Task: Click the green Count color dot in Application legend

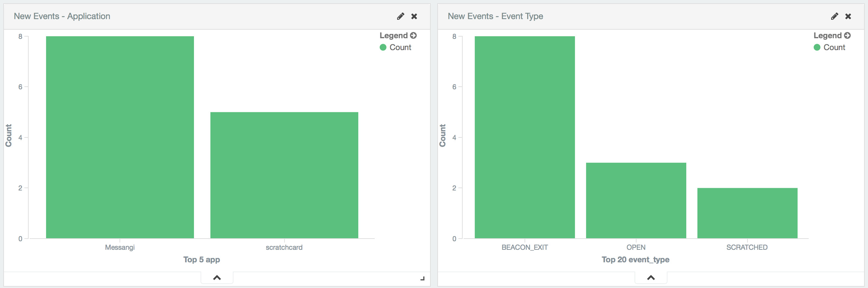Action: 383,47
